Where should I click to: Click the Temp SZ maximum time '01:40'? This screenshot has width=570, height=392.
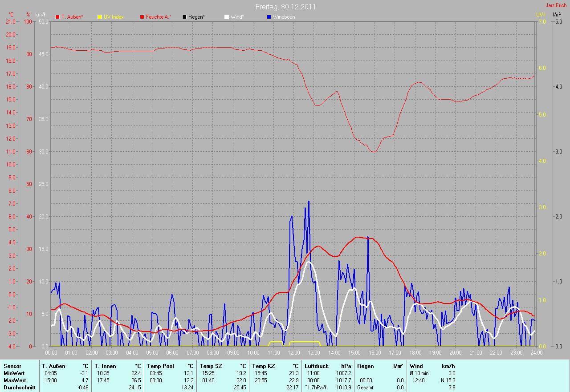(x=208, y=380)
